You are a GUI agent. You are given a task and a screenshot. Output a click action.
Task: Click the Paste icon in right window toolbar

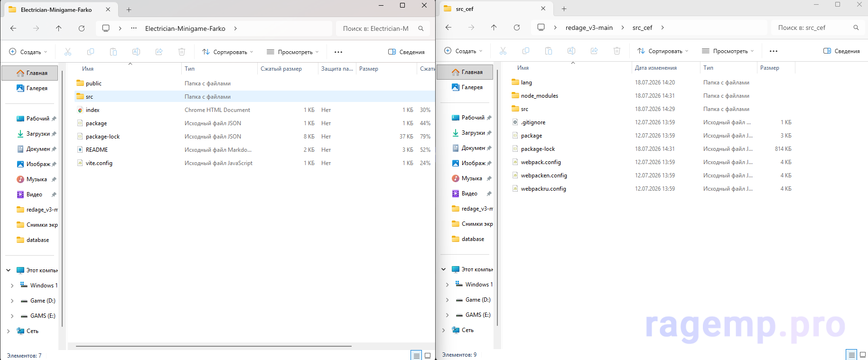[x=549, y=51]
